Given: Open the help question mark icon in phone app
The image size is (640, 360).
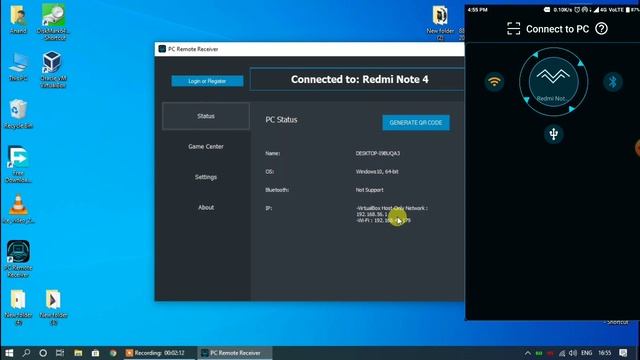Looking at the screenshot, I should pyautogui.click(x=601, y=29).
